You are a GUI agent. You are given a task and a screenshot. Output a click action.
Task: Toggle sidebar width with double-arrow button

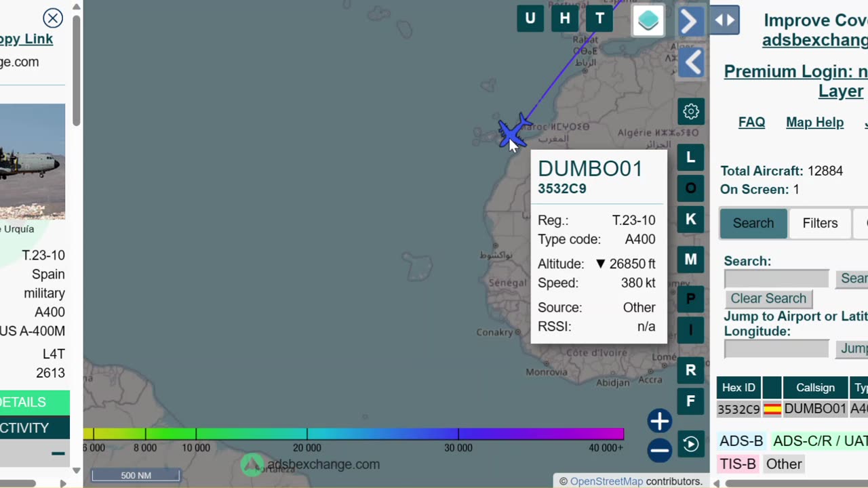pos(724,20)
